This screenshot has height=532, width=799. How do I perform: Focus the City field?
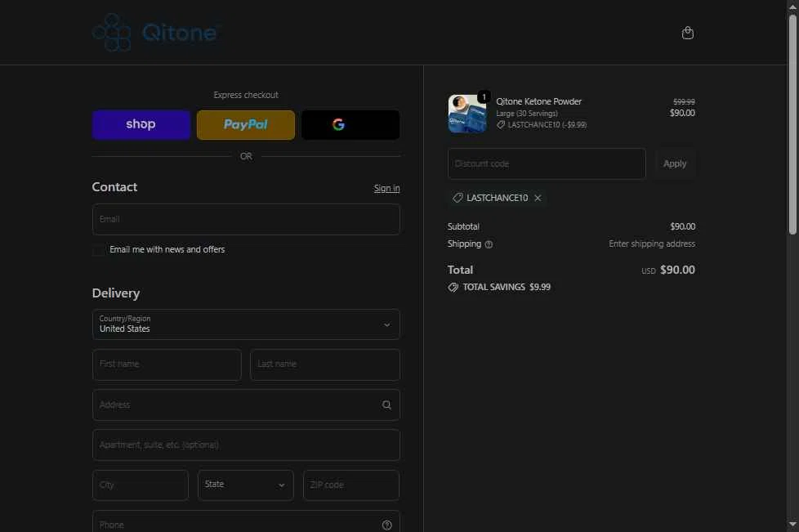pos(141,485)
